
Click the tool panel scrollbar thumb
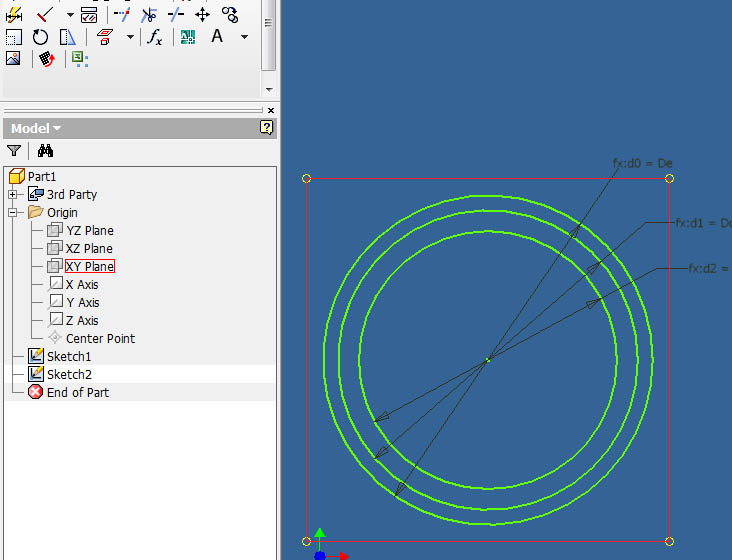tap(268, 35)
